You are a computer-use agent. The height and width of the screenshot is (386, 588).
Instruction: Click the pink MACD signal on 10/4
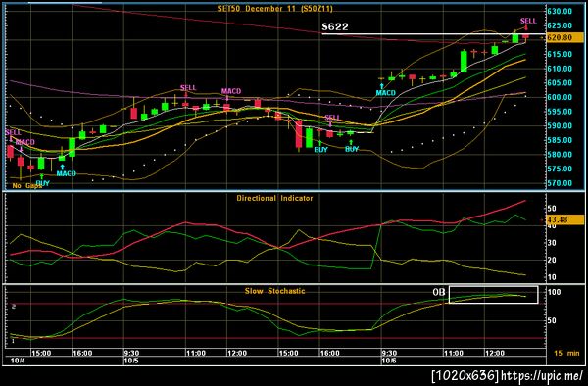[x=24, y=142]
